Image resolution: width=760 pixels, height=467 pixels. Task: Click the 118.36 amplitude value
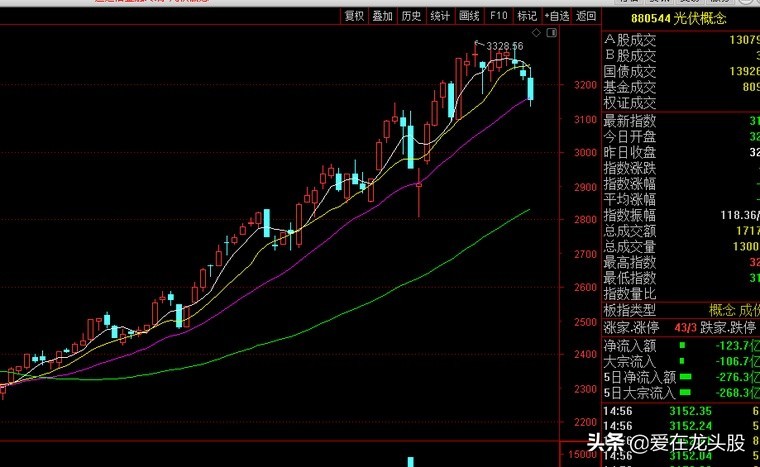tap(740, 215)
